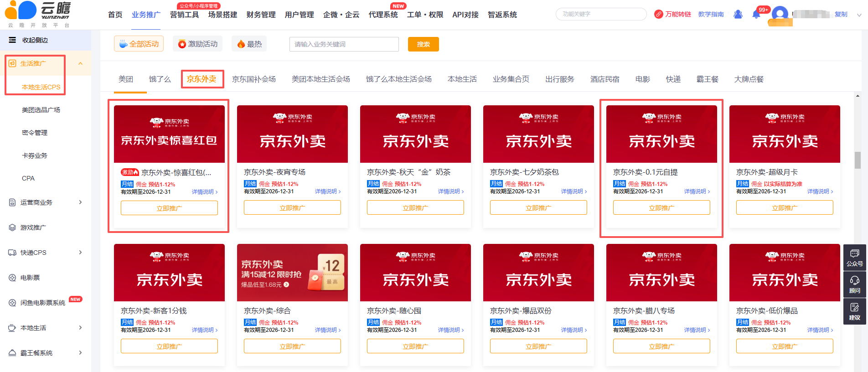Click the fire icon beside 最热
Image resolution: width=868 pixels, height=372 pixels.
(x=241, y=44)
